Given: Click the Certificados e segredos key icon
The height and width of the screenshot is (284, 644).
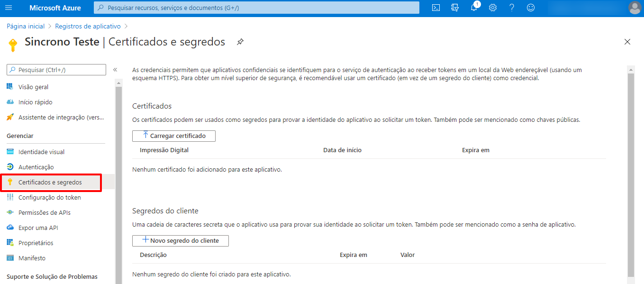Looking at the screenshot, I should click(x=9, y=182).
